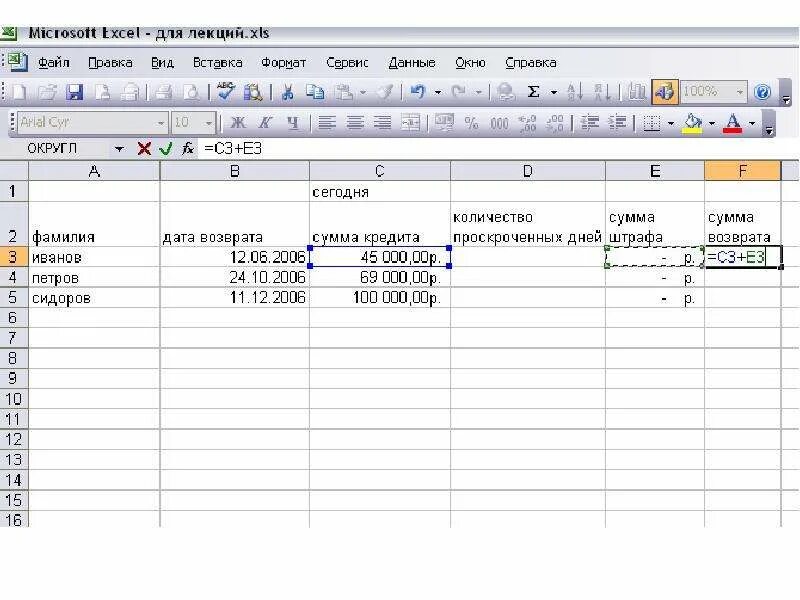Image resolution: width=800 pixels, height=600 pixels.
Task: Launch the Chart Wizard icon
Action: click(636, 92)
